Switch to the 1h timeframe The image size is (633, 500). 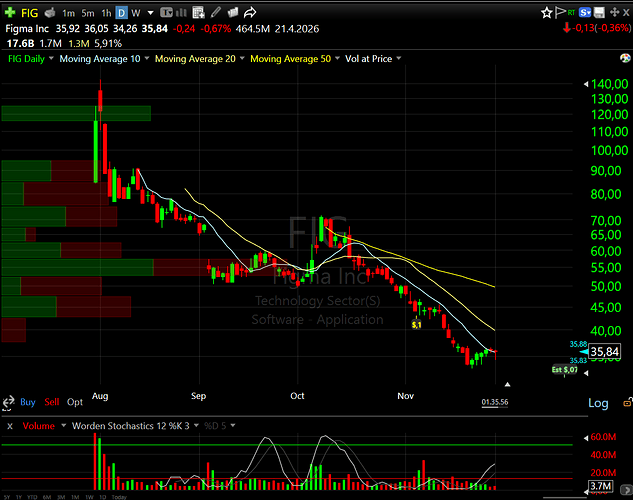pyautogui.click(x=106, y=13)
